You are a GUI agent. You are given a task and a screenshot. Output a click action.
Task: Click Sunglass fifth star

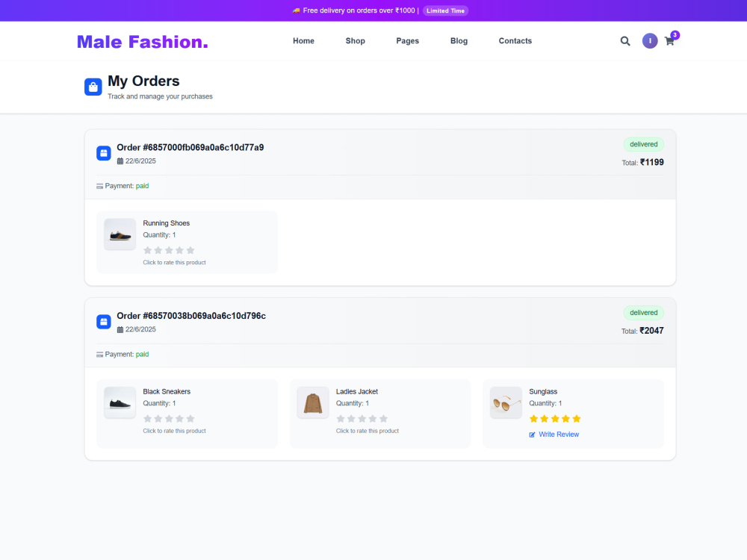pos(577,419)
